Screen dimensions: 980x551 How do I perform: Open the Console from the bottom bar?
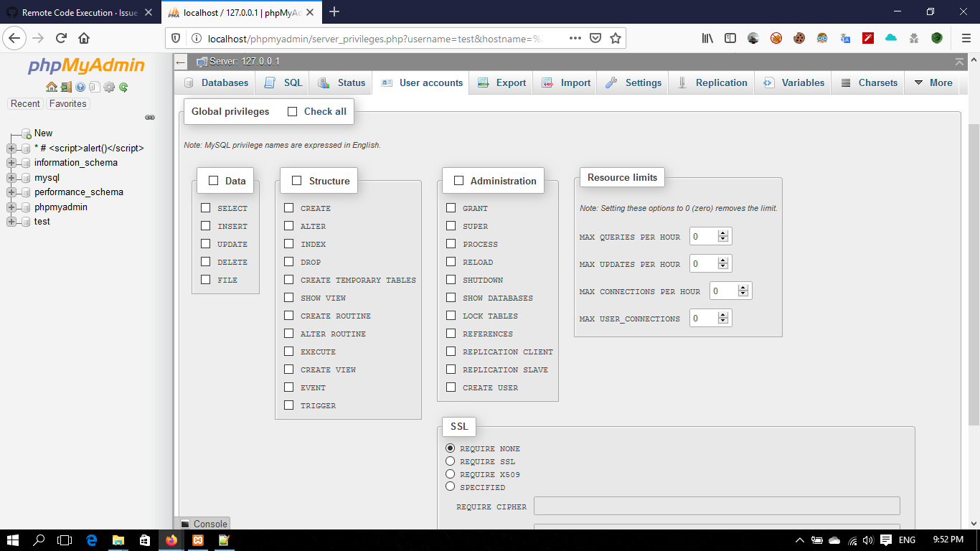coord(203,524)
